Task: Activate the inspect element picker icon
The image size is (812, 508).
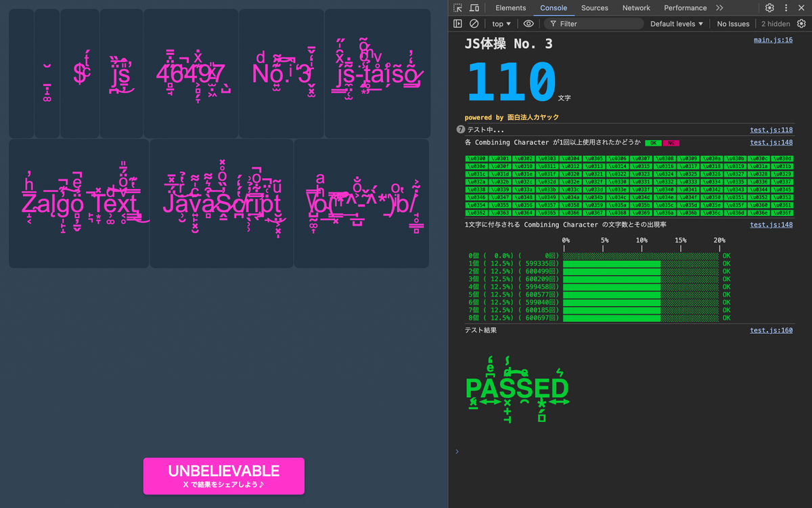Action: click(458, 8)
